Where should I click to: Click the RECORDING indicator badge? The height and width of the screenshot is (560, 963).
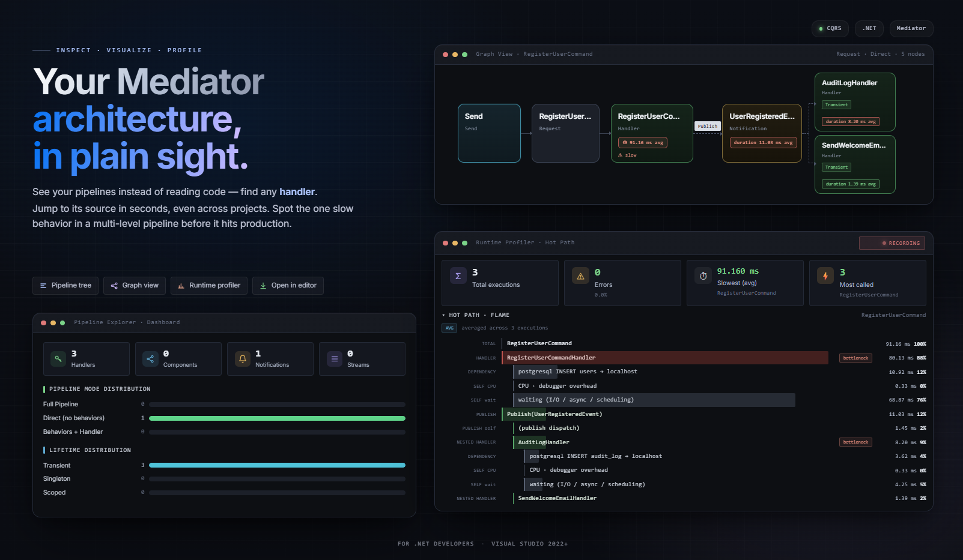click(x=892, y=243)
